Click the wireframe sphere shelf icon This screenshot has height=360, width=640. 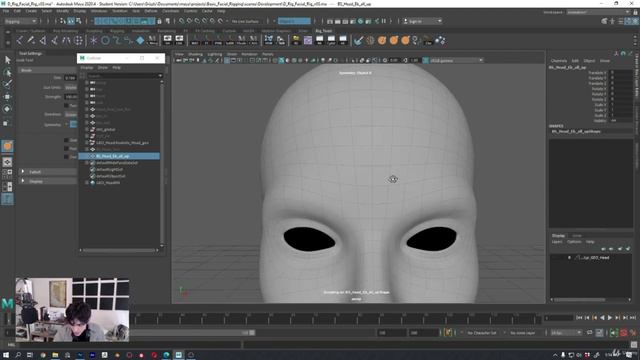pyautogui.click(x=370, y=40)
